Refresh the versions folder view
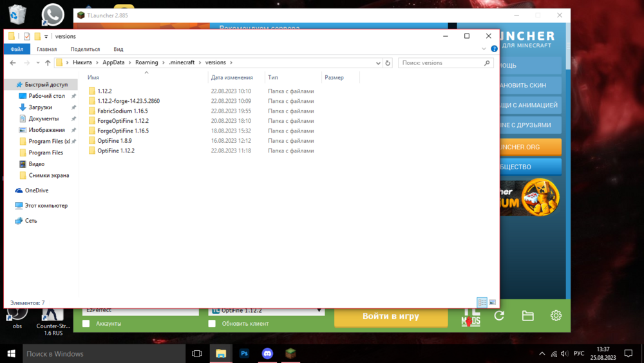 (388, 63)
